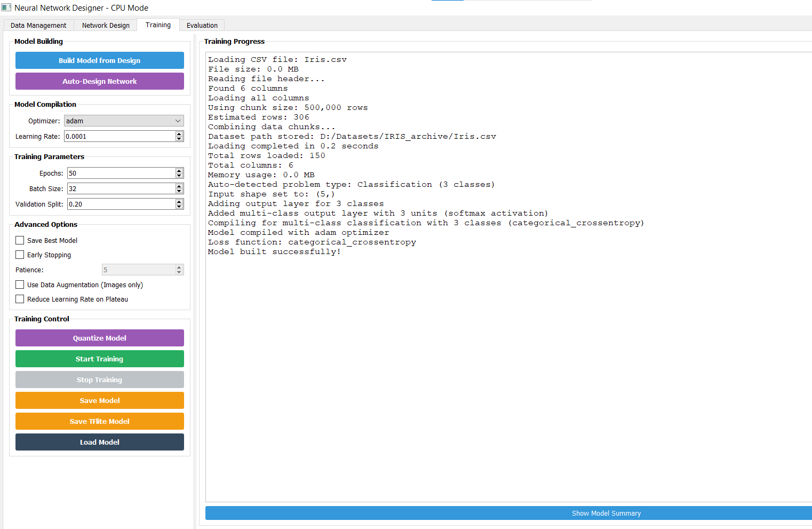Increase Batch Size with up arrow

click(x=179, y=186)
